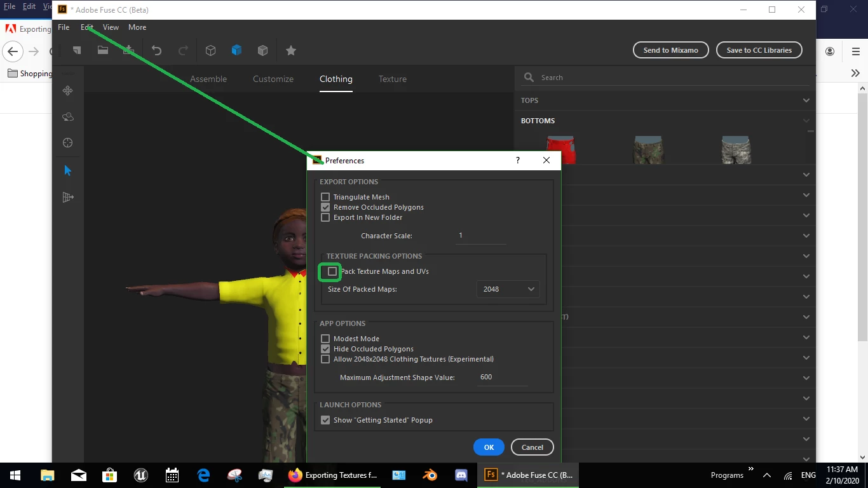
Task: Switch to the Assemble tab
Action: click(x=208, y=79)
